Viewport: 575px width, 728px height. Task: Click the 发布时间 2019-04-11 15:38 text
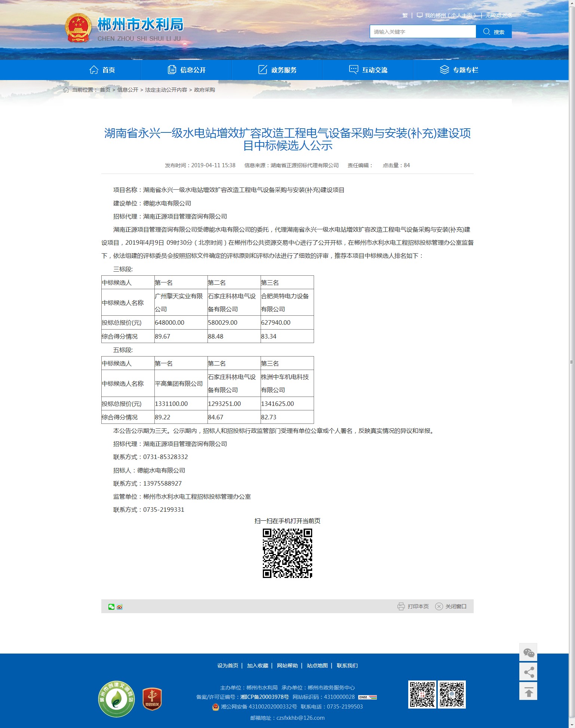[x=200, y=165]
